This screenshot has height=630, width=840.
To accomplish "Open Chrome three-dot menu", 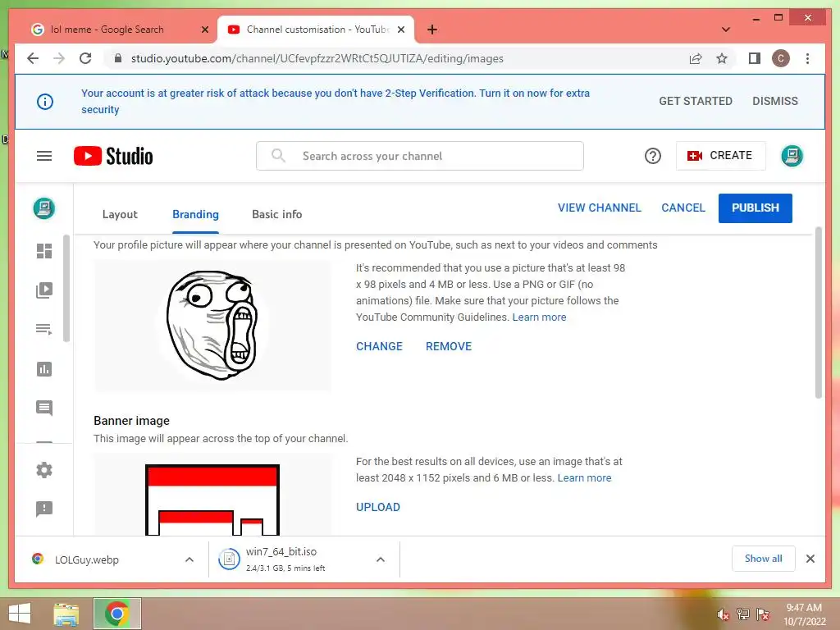I will [x=807, y=58].
